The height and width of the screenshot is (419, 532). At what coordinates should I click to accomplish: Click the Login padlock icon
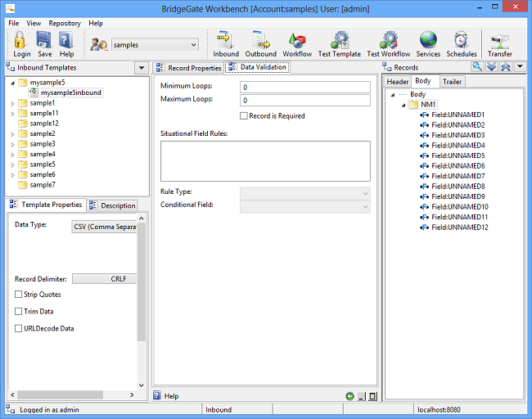click(x=20, y=40)
